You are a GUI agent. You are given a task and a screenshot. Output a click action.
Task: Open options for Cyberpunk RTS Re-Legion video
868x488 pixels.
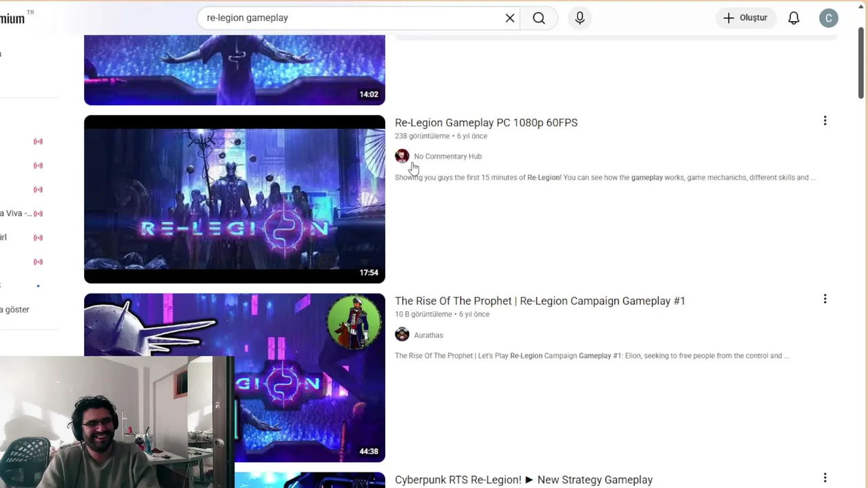pyautogui.click(x=825, y=478)
